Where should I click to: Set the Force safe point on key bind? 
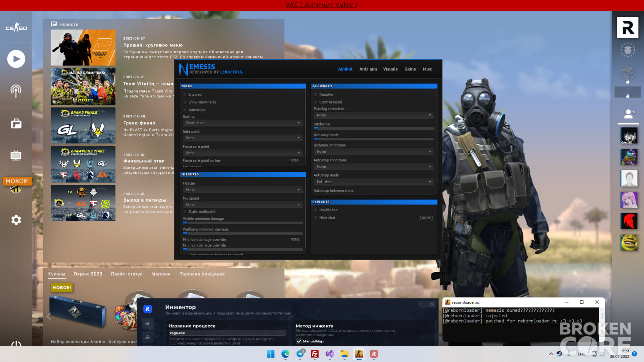[x=295, y=161]
